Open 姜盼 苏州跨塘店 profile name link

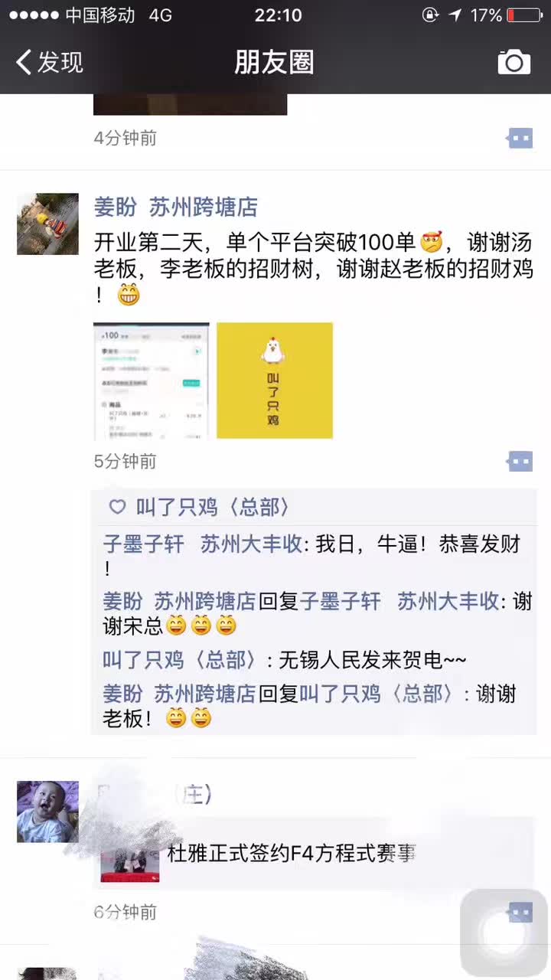click(x=175, y=207)
